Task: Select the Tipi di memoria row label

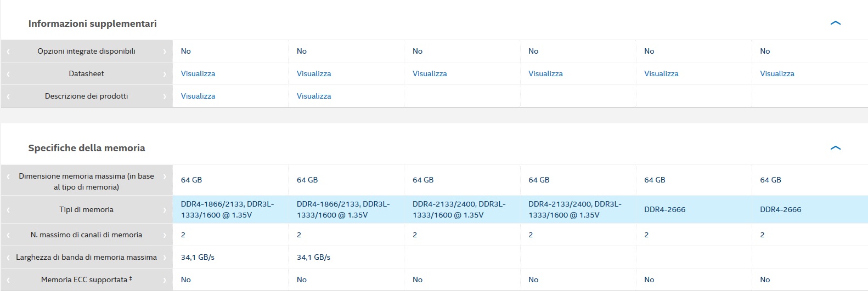Action: click(x=86, y=209)
